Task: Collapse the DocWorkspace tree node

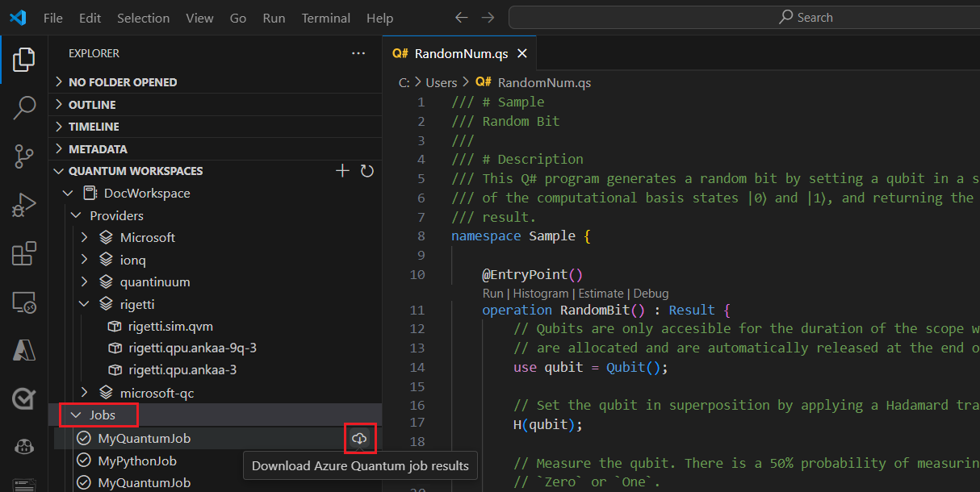Action: point(68,194)
